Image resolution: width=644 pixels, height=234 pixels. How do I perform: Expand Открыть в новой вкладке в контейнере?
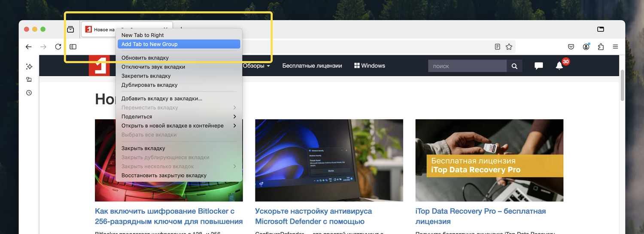tap(179, 126)
